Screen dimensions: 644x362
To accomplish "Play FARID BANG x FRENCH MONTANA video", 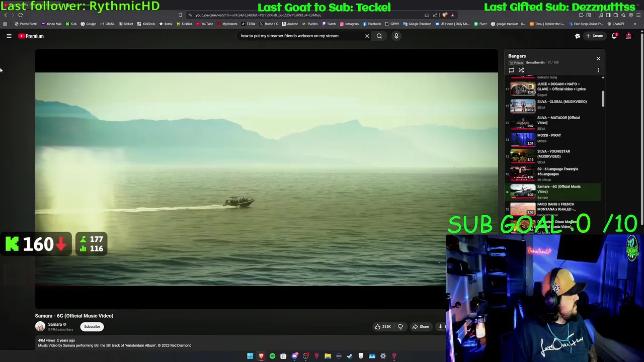I will pyautogui.click(x=553, y=208).
